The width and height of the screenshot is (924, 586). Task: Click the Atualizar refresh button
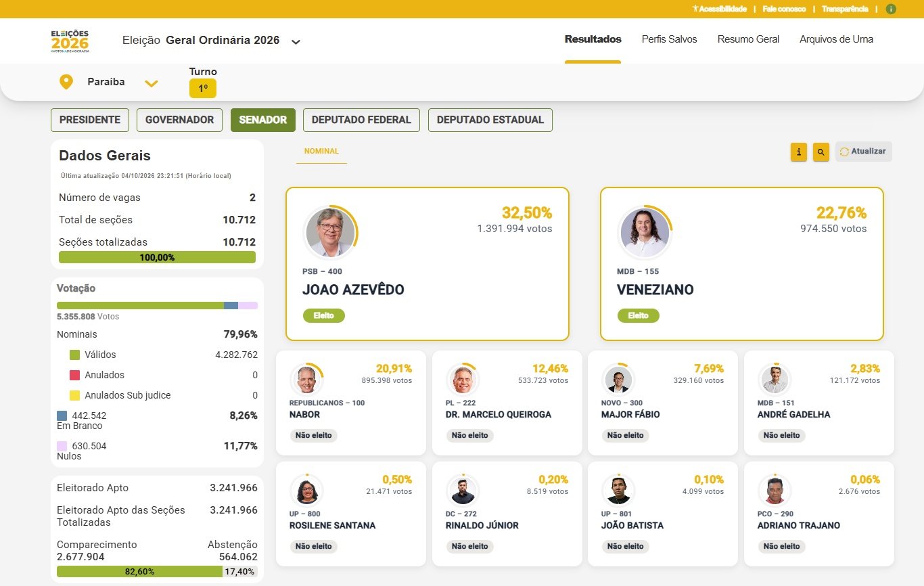pos(863,152)
